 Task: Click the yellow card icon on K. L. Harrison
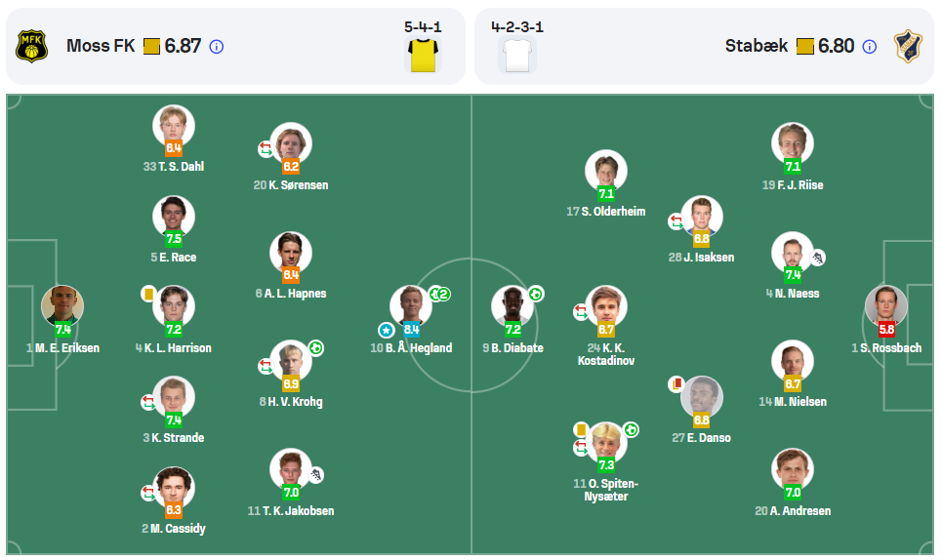pos(147,294)
